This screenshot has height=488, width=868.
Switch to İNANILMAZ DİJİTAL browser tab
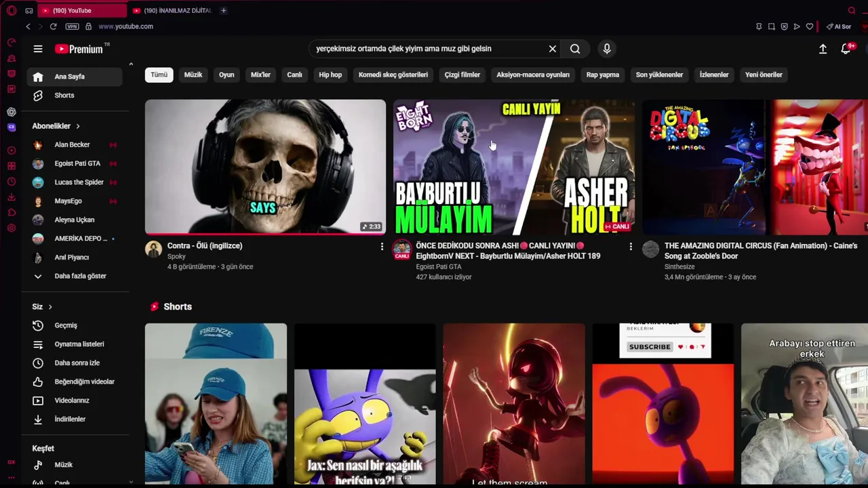click(x=172, y=11)
